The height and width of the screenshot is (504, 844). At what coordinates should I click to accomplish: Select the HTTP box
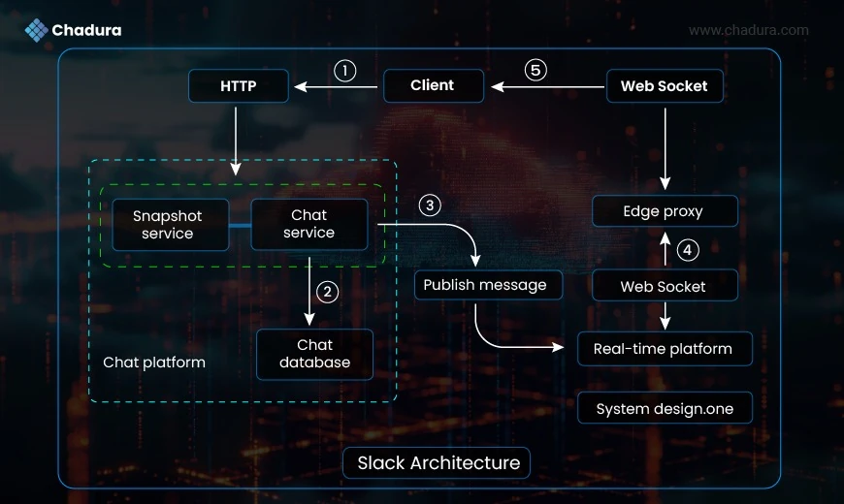[x=239, y=86]
